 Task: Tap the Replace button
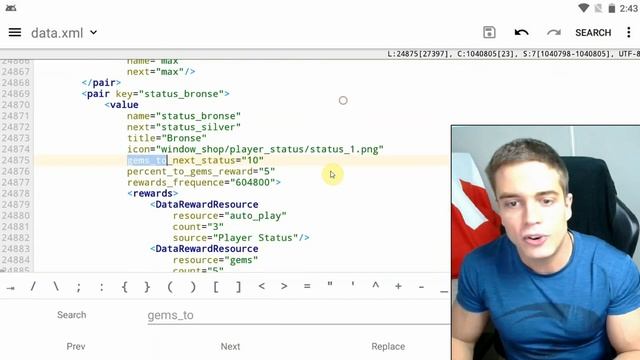tap(388, 346)
